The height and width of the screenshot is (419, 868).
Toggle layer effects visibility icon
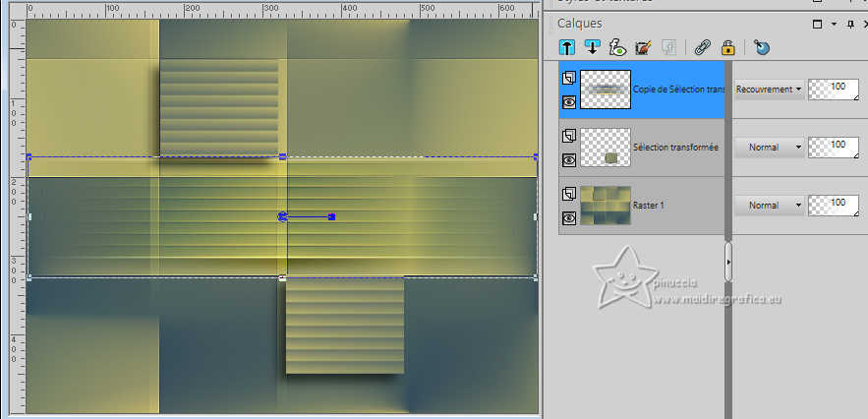[x=617, y=47]
